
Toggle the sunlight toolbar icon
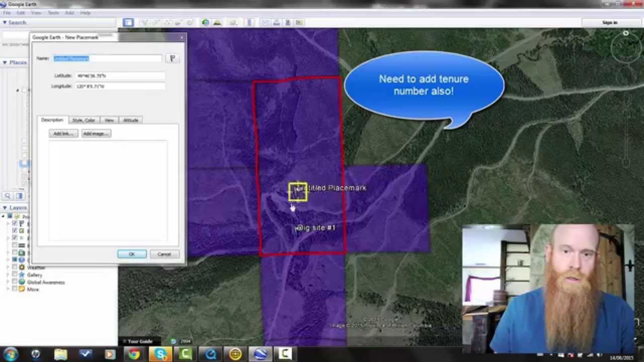[217, 23]
